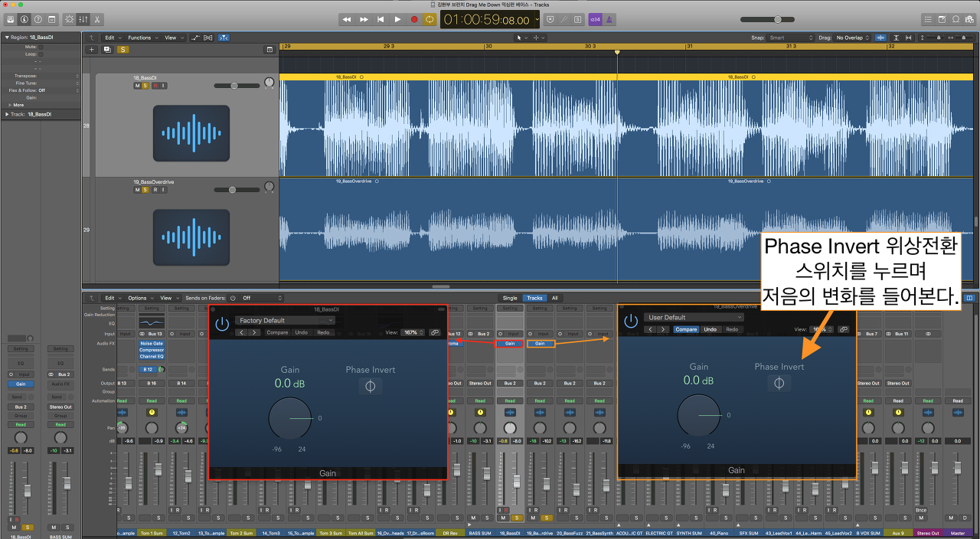Toggle the Mixer icon in control bar
Image resolution: width=980 pixels, height=539 pixels.
coord(84,18)
